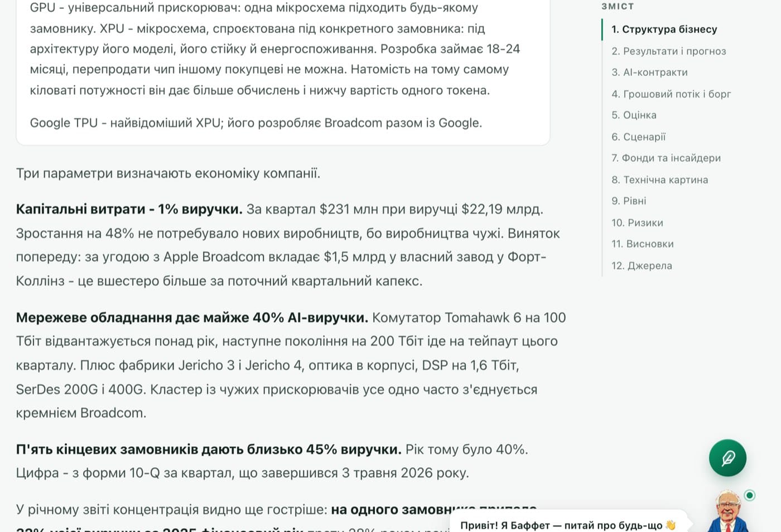This screenshot has height=532, width=781.
Task: Open '3. AI-контракти' contents entry
Action: 649,72
